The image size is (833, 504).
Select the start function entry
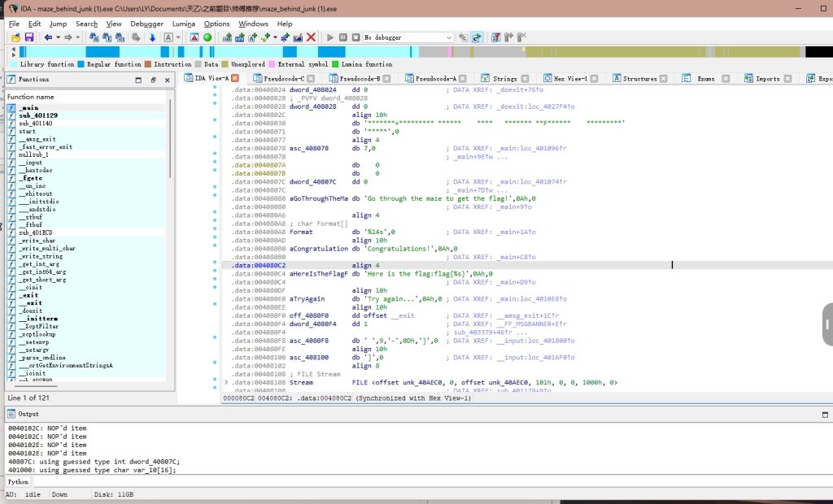pyautogui.click(x=27, y=131)
